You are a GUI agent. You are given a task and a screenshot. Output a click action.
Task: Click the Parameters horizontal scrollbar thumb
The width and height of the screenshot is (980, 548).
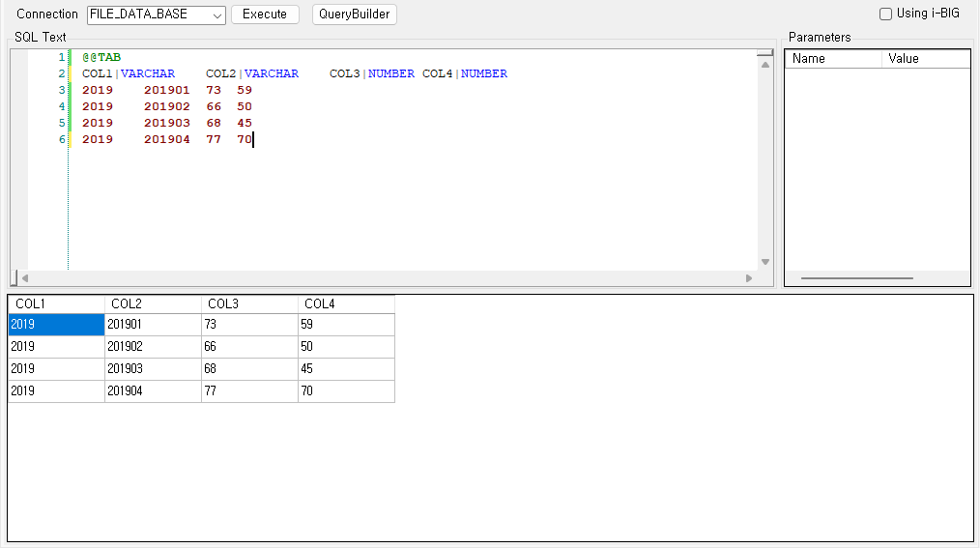856,278
